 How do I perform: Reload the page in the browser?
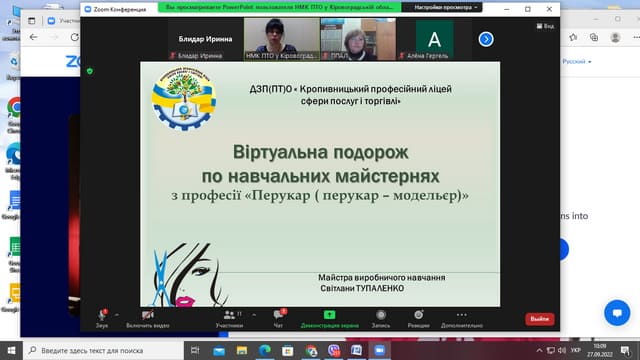tap(74, 37)
